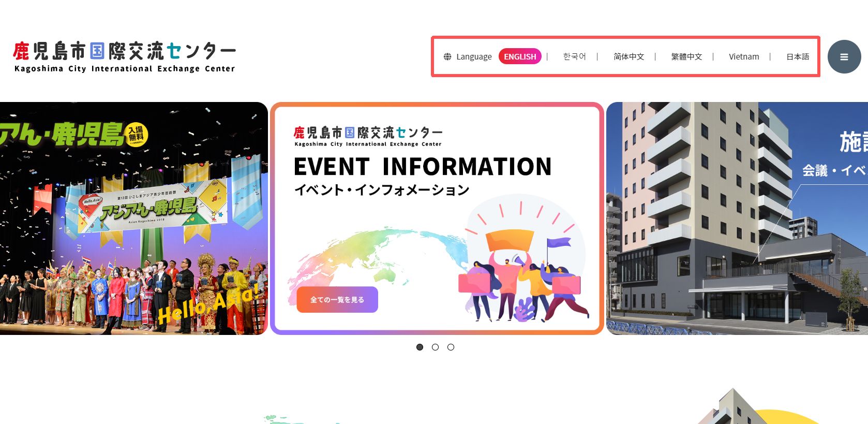Switch language to ENGLISH

pyautogui.click(x=520, y=56)
